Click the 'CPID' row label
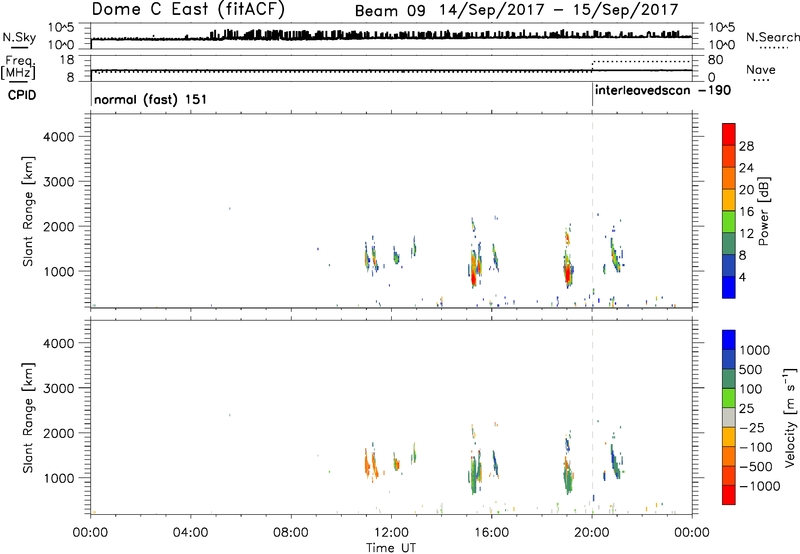Image resolution: width=800 pixels, height=554 pixels. 22,95
